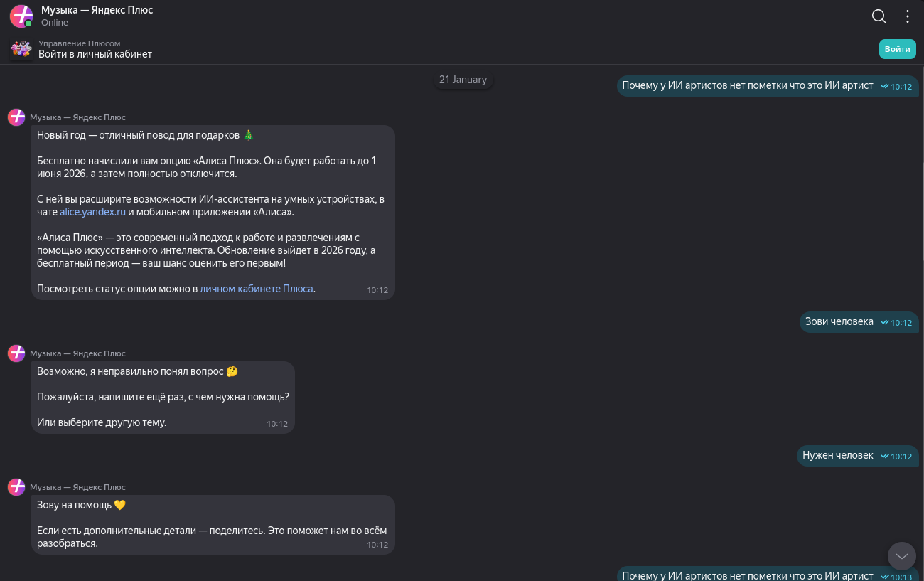The height and width of the screenshot is (581, 924).
Task: Click the Войти button
Action: click(898, 49)
